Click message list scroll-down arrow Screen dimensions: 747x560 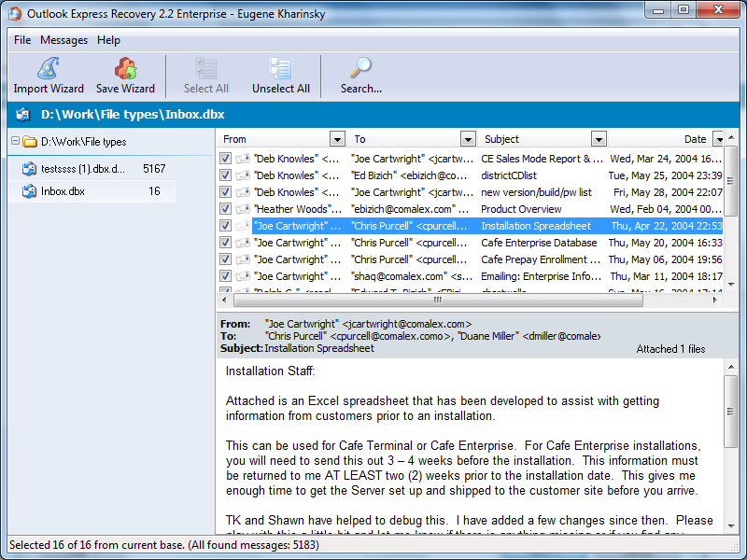pyautogui.click(x=731, y=285)
